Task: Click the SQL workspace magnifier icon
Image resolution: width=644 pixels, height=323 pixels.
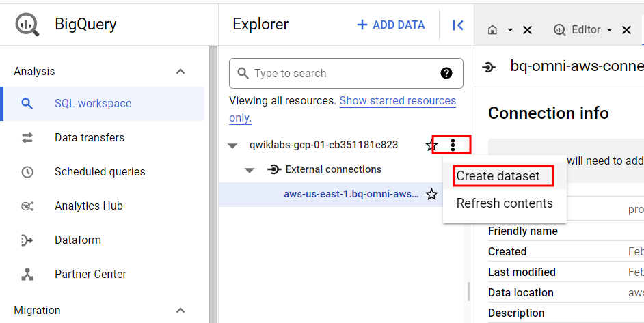Action: click(27, 103)
